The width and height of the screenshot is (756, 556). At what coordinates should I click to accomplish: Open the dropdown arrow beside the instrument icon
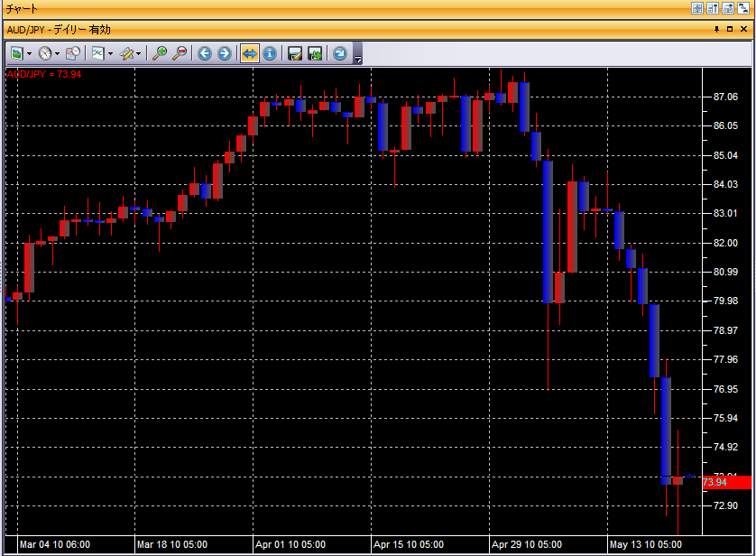click(x=29, y=54)
